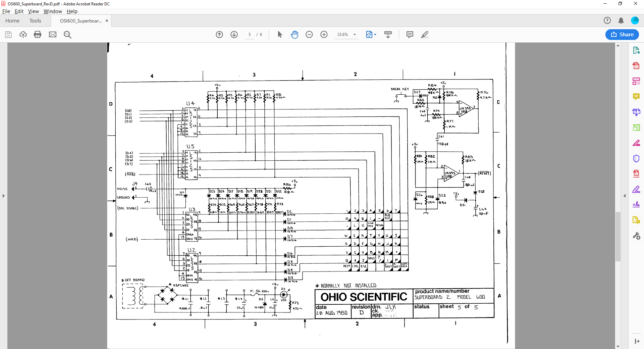644x349 pixels.
Task: Open Combine Files tool in sidebar
Action: (x=636, y=112)
